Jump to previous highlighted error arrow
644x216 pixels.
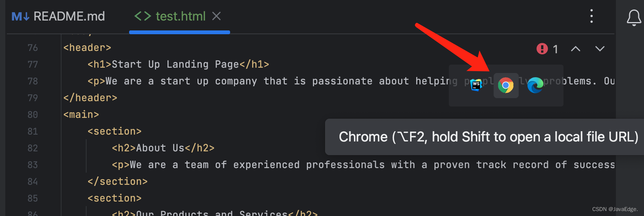575,49
